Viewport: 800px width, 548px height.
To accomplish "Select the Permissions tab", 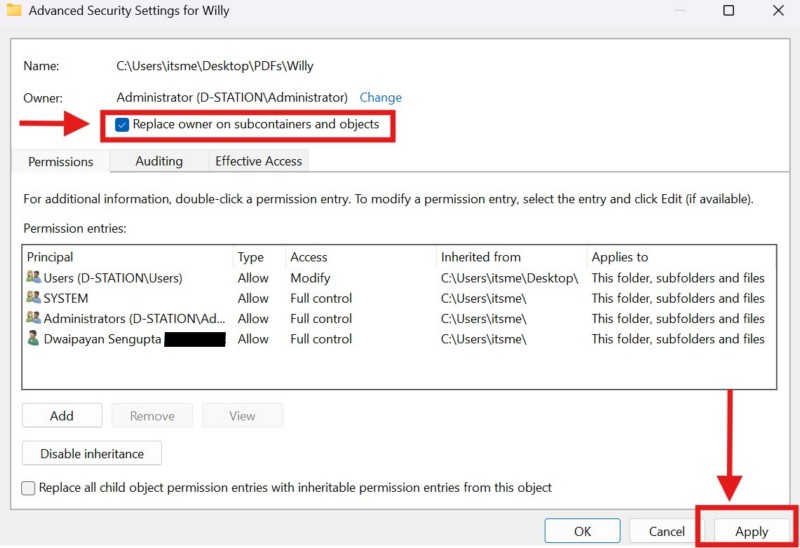I will pos(60,162).
